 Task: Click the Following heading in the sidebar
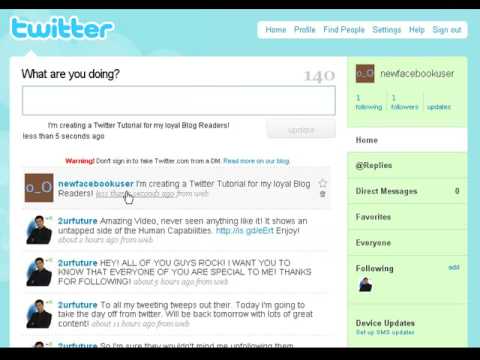click(375, 268)
